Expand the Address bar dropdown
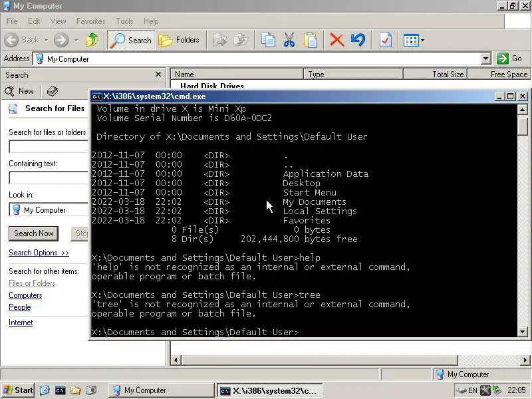Image resolution: width=532 pixels, height=399 pixels. tap(486, 59)
